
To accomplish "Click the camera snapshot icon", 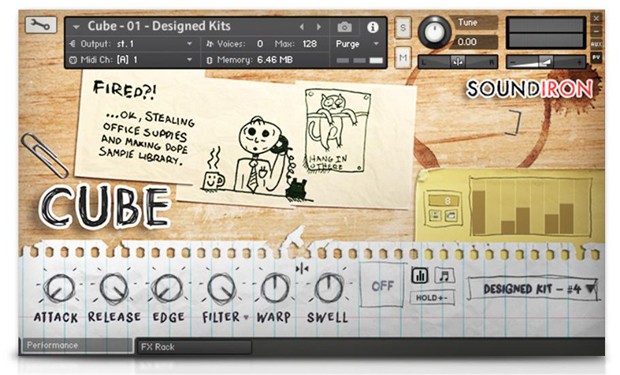I will coord(344,27).
